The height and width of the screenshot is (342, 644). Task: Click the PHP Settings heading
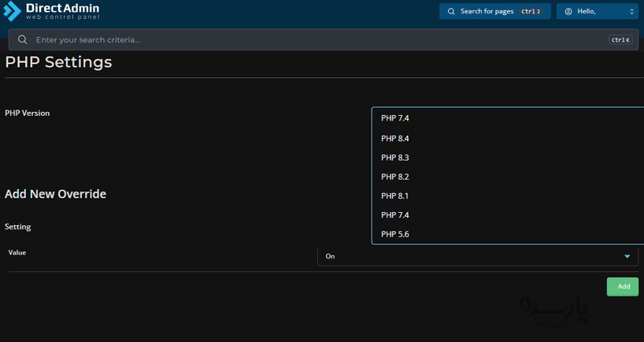tap(58, 62)
